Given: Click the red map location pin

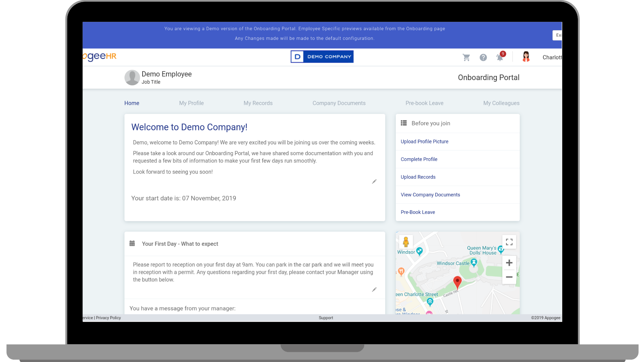Looking at the screenshot, I should pyautogui.click(x=457, y=282).
